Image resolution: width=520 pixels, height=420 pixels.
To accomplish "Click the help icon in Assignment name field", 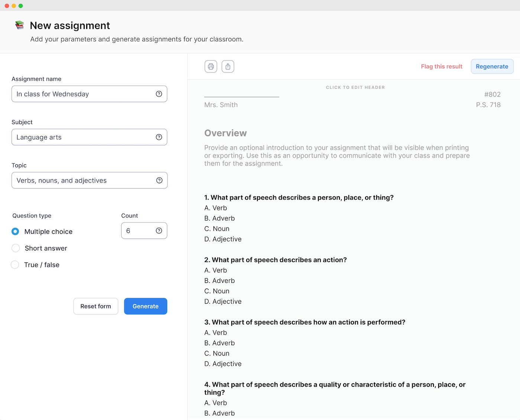I will point(159,94).
